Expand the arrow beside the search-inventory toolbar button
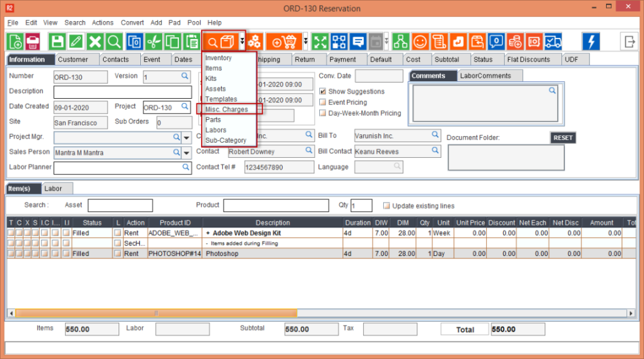The height and width of the screenshot is (359, 644). tap(242, 42)
